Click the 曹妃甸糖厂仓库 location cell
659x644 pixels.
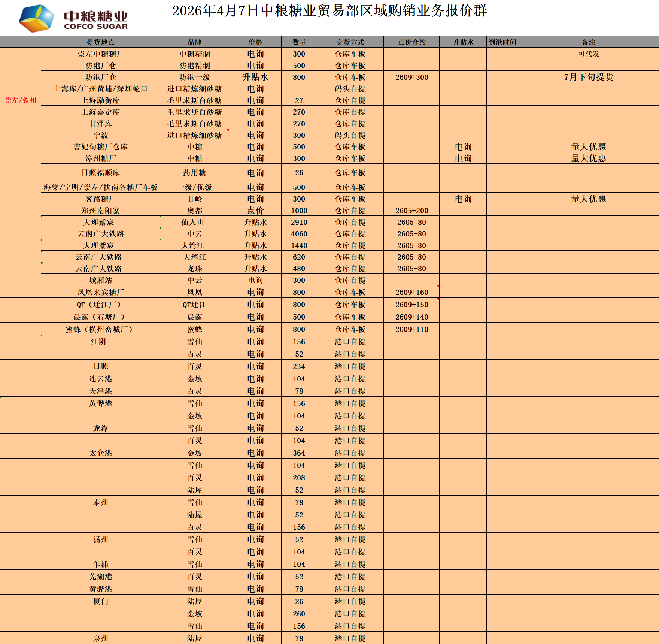point(100,146)
